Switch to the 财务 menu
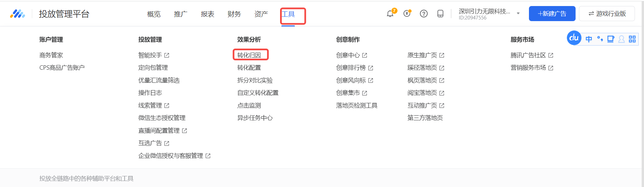This screenshot has height=187, width=644. 234,14
